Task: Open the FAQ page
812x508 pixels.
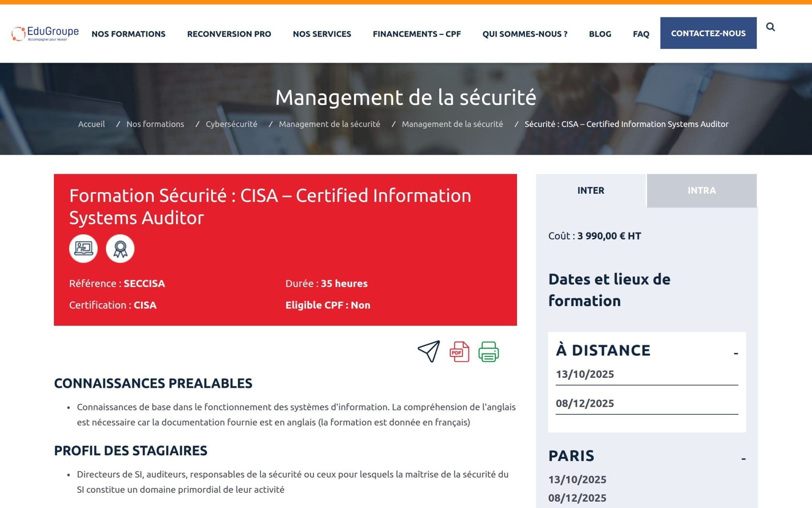Action: tap(641, 34)
